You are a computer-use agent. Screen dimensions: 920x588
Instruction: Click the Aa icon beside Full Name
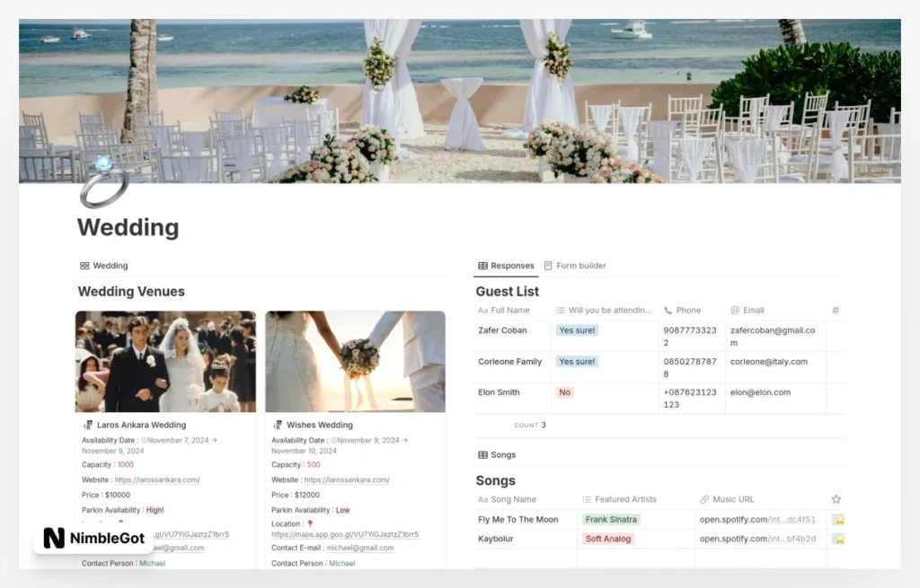pyautogui.click(x=482, y=310)
